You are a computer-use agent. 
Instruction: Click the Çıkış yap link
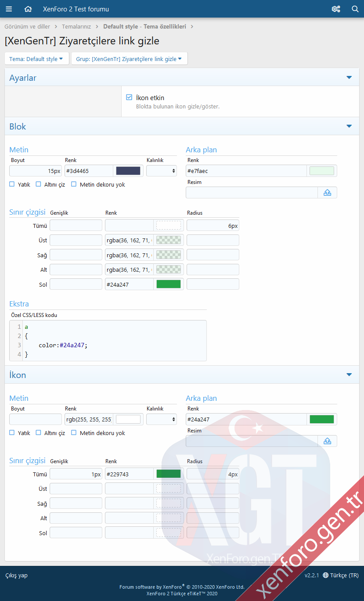[16, 575]
